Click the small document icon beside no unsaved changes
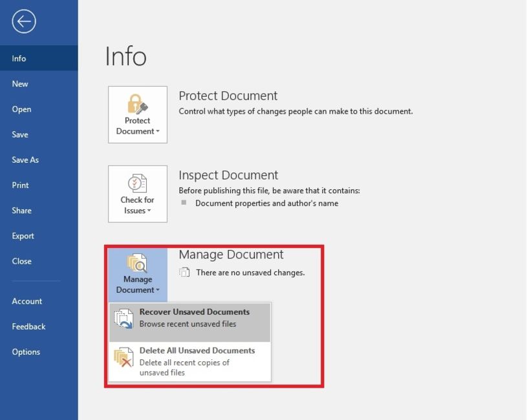Viewport: 527px width, 420px height. click(x=184, y=272)
